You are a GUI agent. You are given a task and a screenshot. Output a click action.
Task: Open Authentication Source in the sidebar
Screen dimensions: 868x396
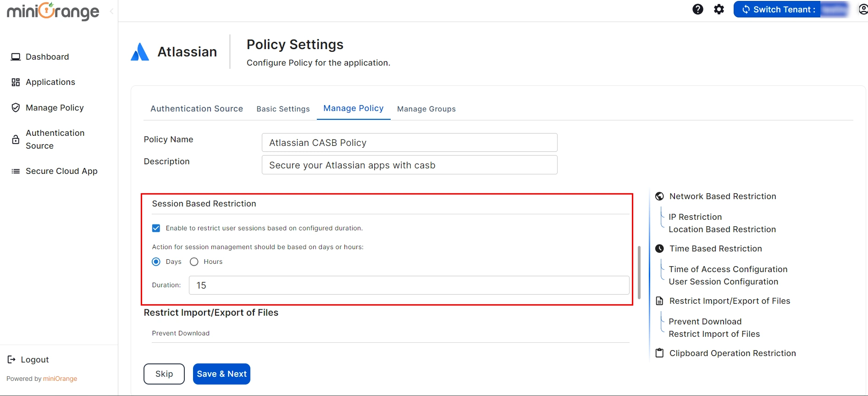(55, 139)
